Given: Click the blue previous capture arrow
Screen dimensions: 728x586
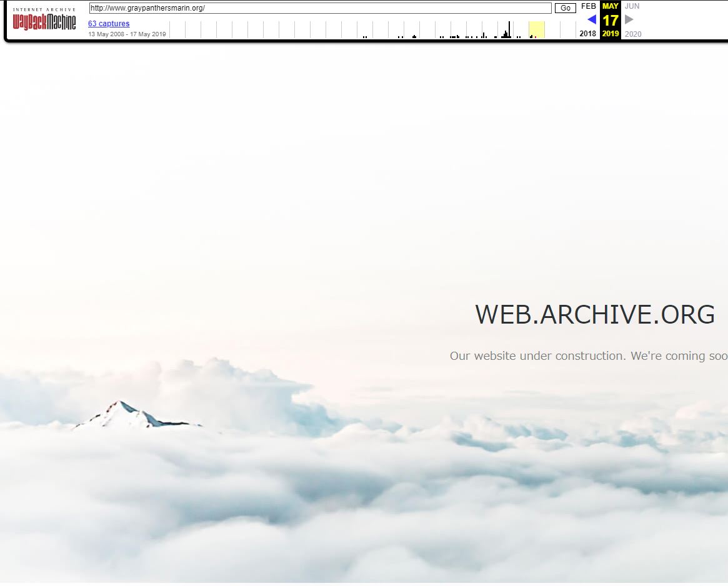Looking at the screenshot, I should point(591,19).
